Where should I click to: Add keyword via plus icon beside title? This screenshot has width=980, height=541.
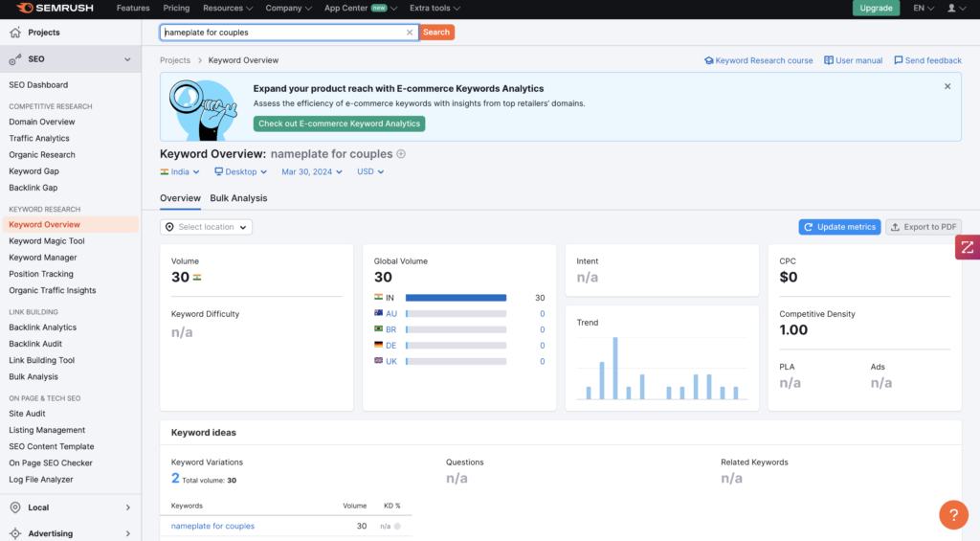coord(401,154)
